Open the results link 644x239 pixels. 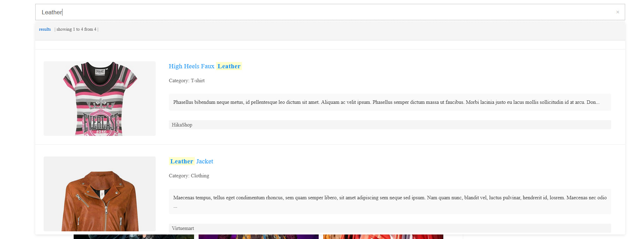click(x=45, y=29)
